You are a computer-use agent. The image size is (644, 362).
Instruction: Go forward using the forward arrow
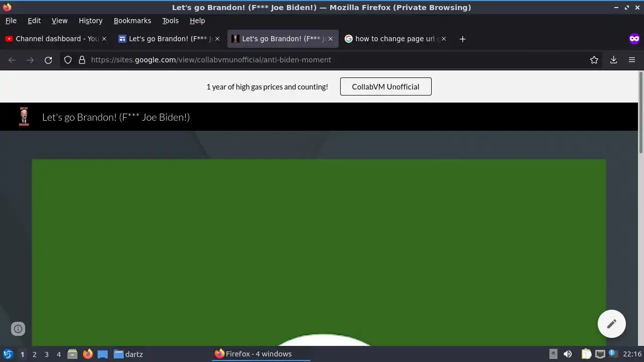[x=30, y=60]
